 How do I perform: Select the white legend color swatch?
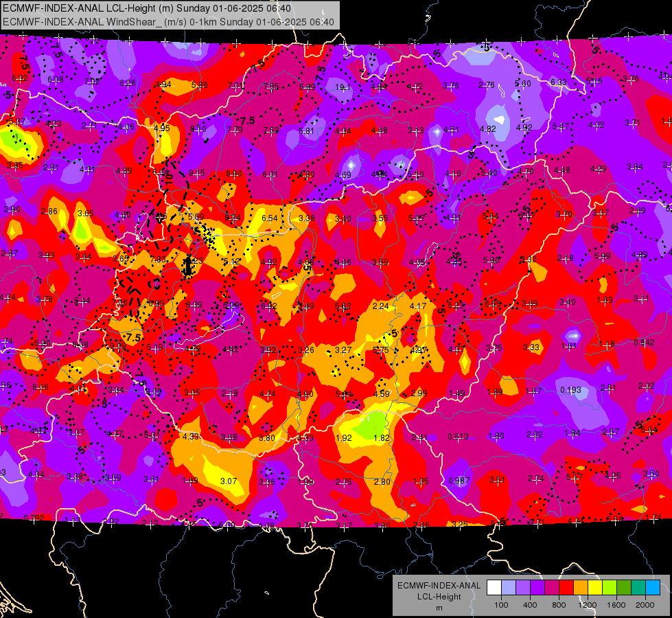[494, 588]
